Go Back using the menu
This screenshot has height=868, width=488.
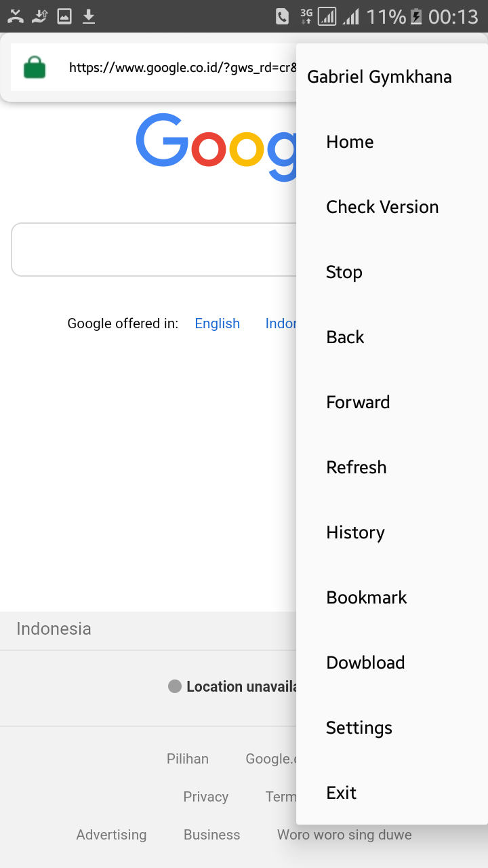(345, 337)
